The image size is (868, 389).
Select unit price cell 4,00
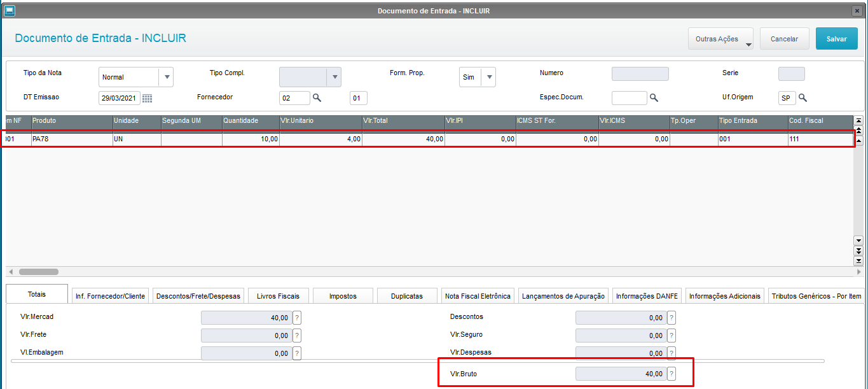(x=320, y=139)
